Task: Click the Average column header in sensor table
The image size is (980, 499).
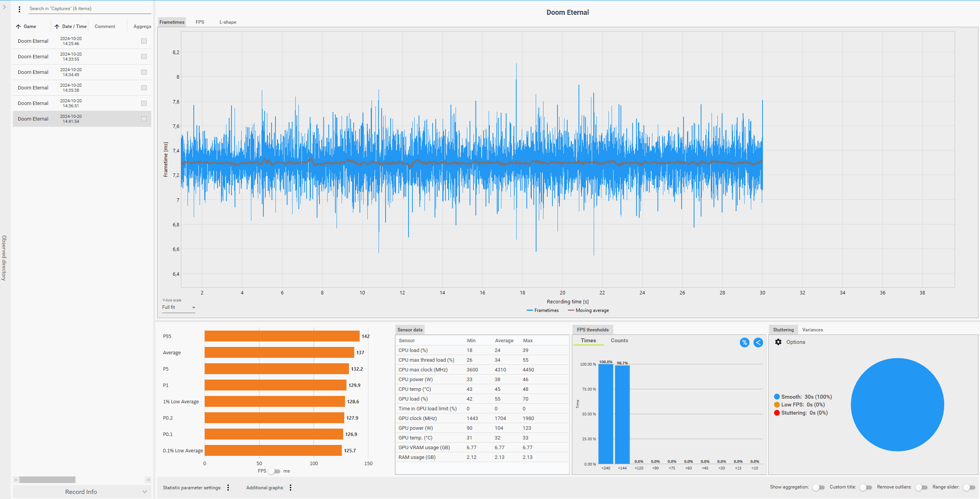Action: (x=504, y=340)
